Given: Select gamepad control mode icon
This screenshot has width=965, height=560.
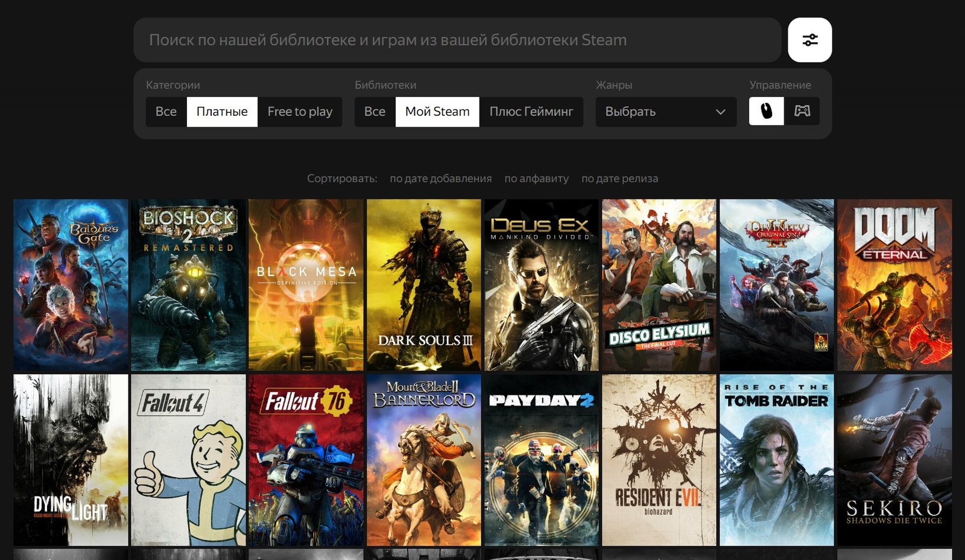Looking at the screenshot, I should (x=802, y=111).
